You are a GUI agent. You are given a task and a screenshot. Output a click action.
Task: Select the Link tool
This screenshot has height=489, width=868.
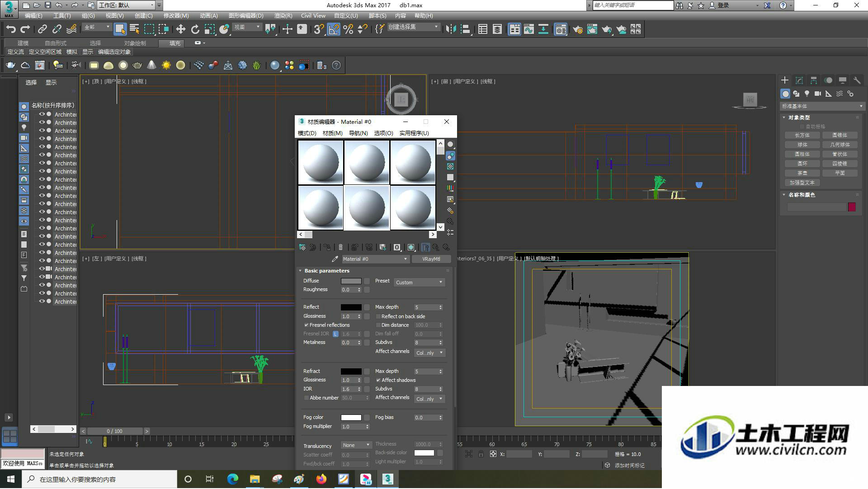(x=42, y=29)
